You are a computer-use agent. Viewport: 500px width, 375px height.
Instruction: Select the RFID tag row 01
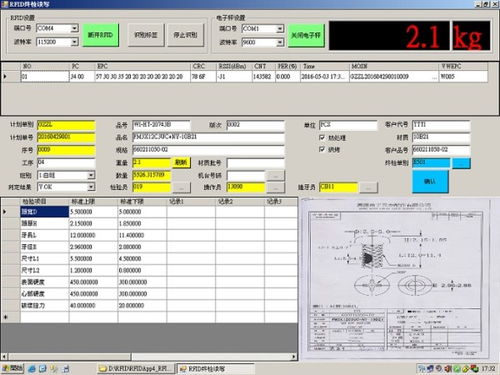(245, 77)
